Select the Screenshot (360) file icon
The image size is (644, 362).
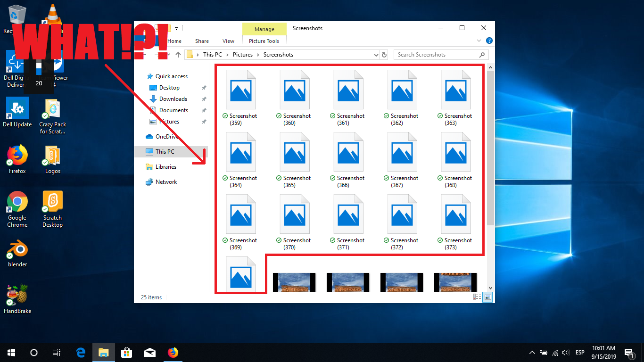(x=295, y=90)
